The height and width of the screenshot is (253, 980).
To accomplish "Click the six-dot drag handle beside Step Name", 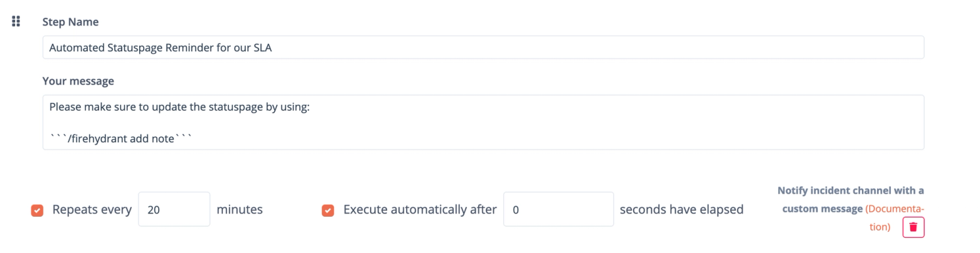I will pos(17,21).
